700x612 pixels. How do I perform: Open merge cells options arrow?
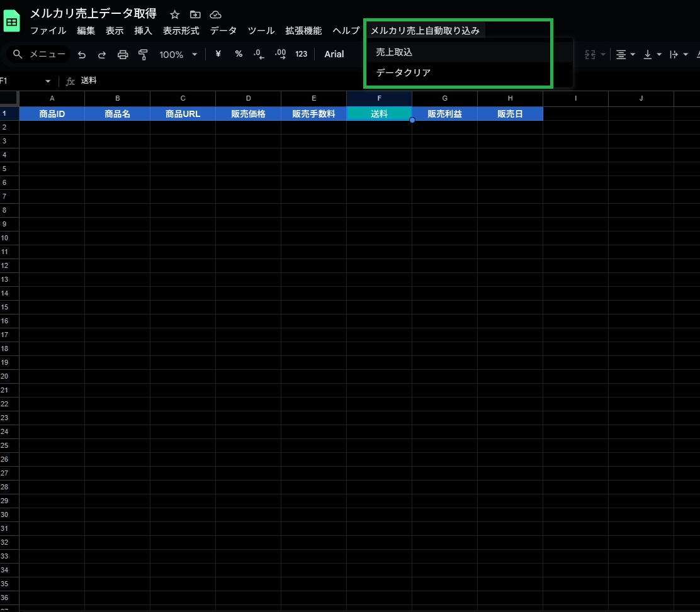pos(603,55)
